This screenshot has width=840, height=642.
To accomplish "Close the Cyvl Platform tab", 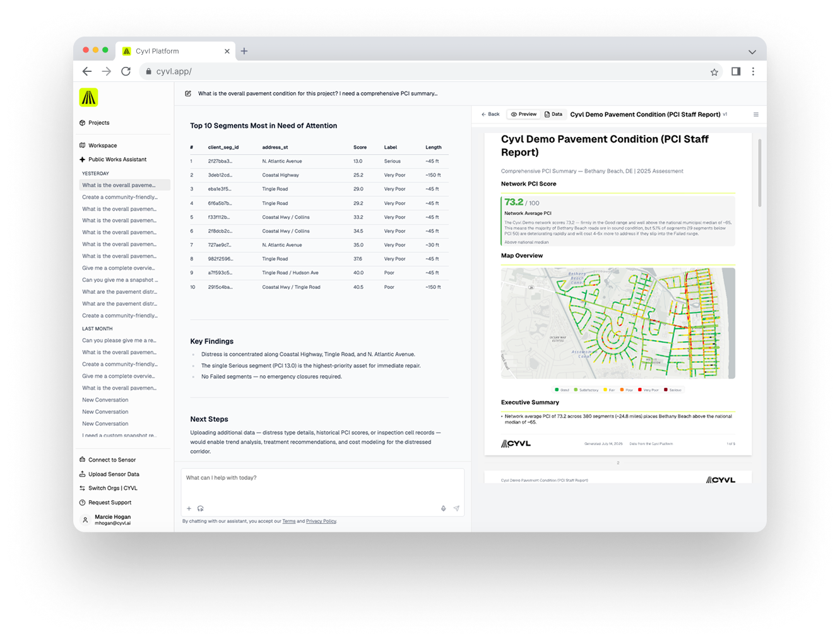I will (x=227, y=51).
